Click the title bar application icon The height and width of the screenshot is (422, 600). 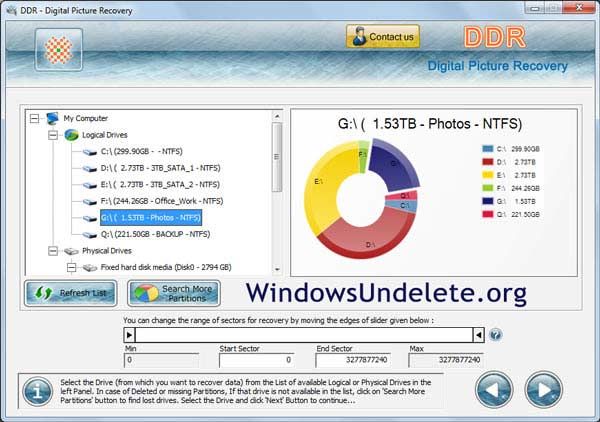coord(11,10)
